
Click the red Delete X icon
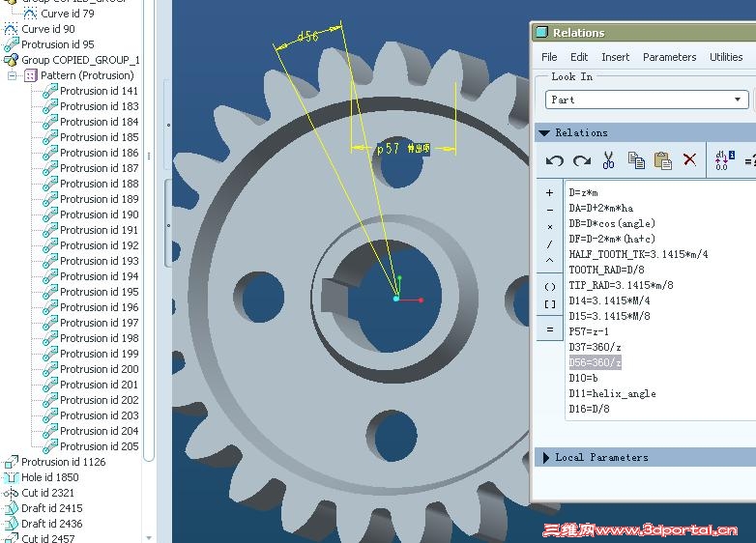(690, 159)
